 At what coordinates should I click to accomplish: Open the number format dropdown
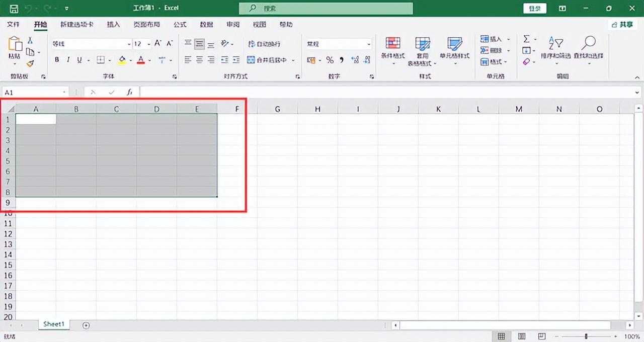(x=368, y=44)
